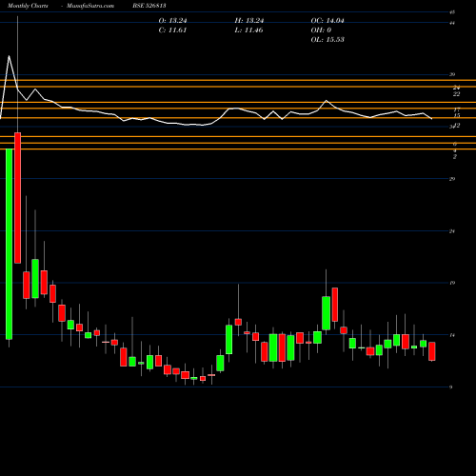Select the high value 'H: 13.24'
Viewport: 476px width, 476px height.
point(249,21)
